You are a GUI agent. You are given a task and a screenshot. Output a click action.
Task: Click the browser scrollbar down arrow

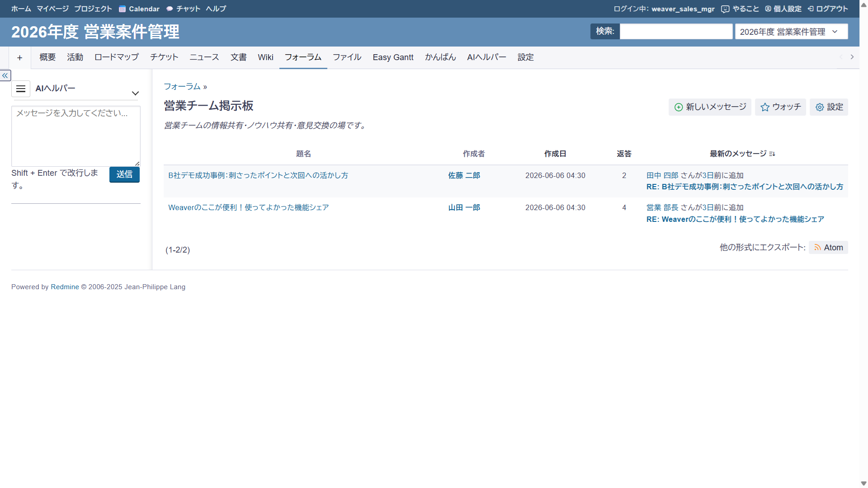coord(863,483)
